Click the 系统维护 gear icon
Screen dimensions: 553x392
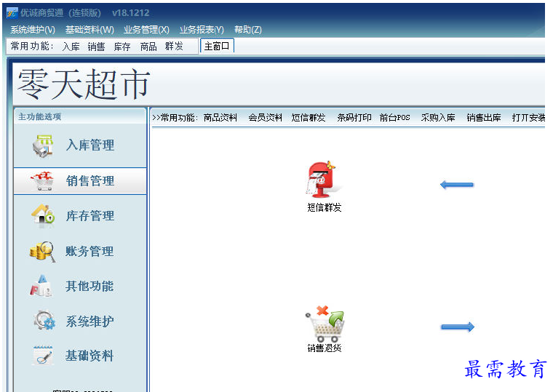pyautogui.click(x=44, y=320)
